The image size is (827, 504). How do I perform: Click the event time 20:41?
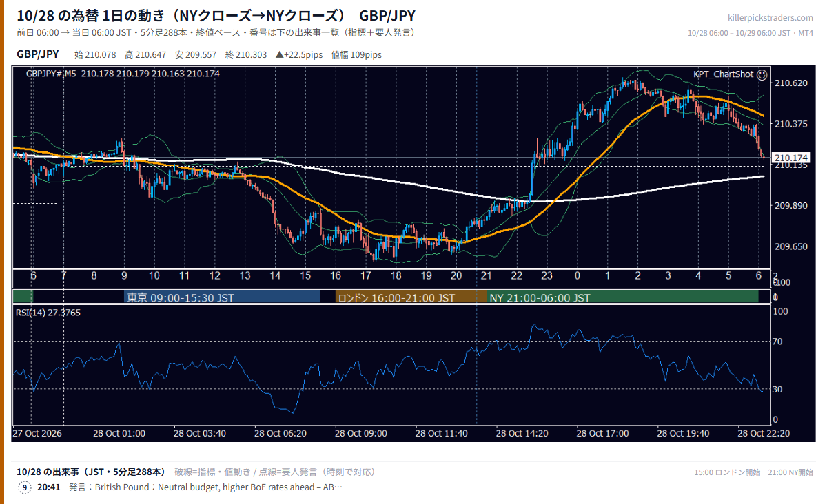48,487
